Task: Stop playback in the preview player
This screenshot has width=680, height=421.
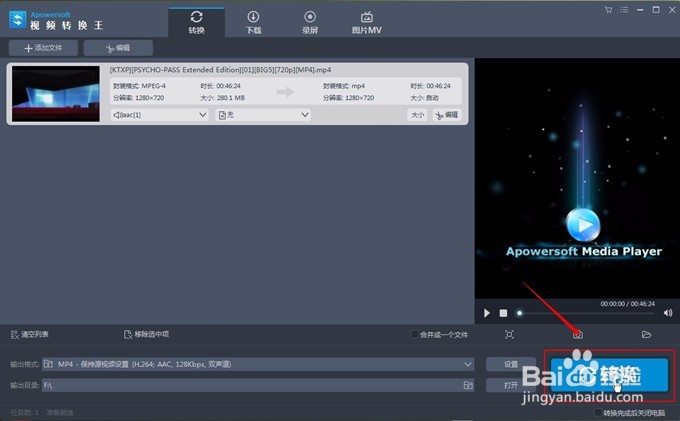Action: pos(503,313)
